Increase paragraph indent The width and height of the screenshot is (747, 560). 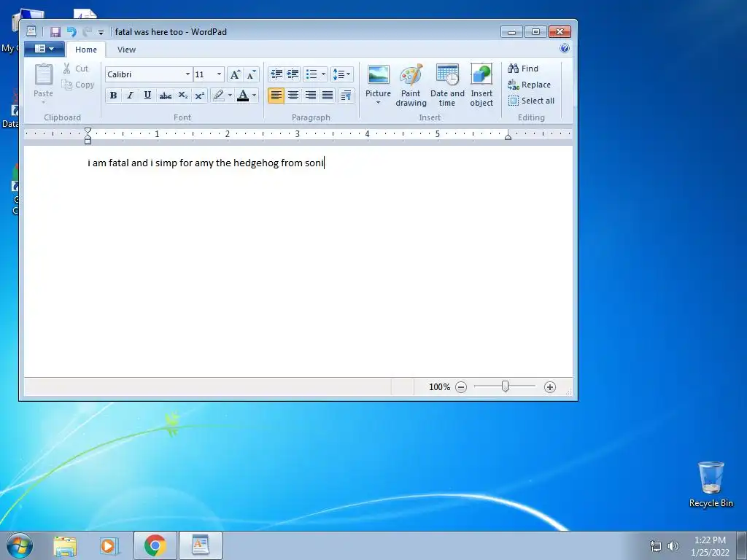[x=293, y=74]
